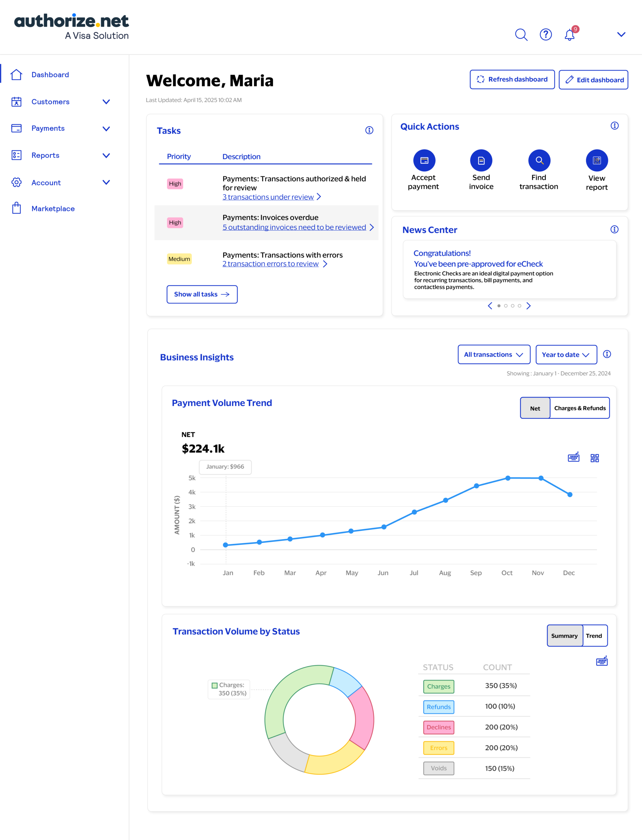Sort tasks by Priority column header
The image size is (642, 840).
click(x=179, y=156)
